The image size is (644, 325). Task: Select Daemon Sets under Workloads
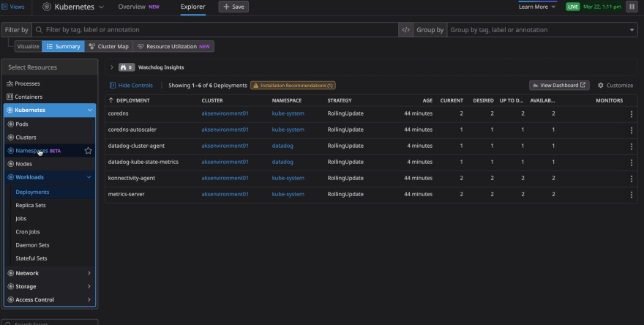pyautogui.click(x=32, y=245)
